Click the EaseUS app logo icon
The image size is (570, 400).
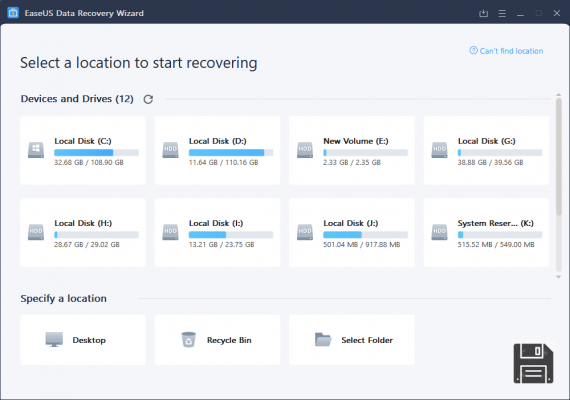click(x=13, y=13)
